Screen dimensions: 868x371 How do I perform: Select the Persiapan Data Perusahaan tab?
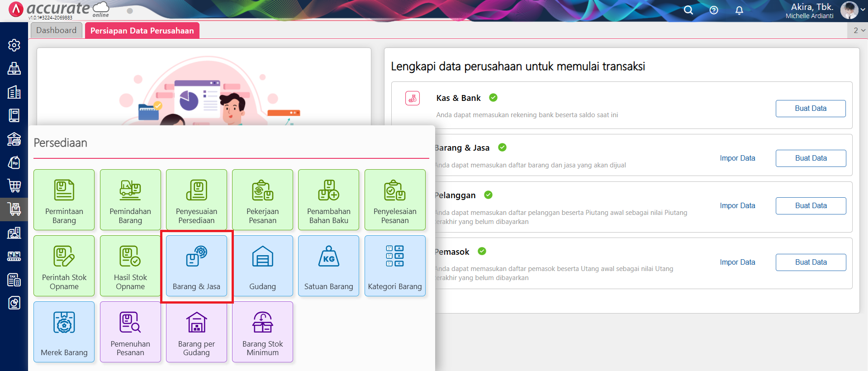pyautogui.click(x=142, y=31)
